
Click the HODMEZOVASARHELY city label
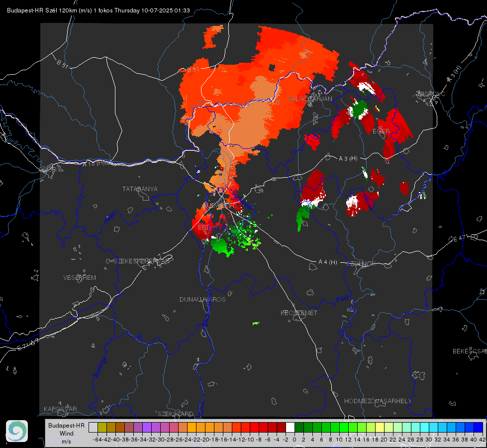coord(378,401)
